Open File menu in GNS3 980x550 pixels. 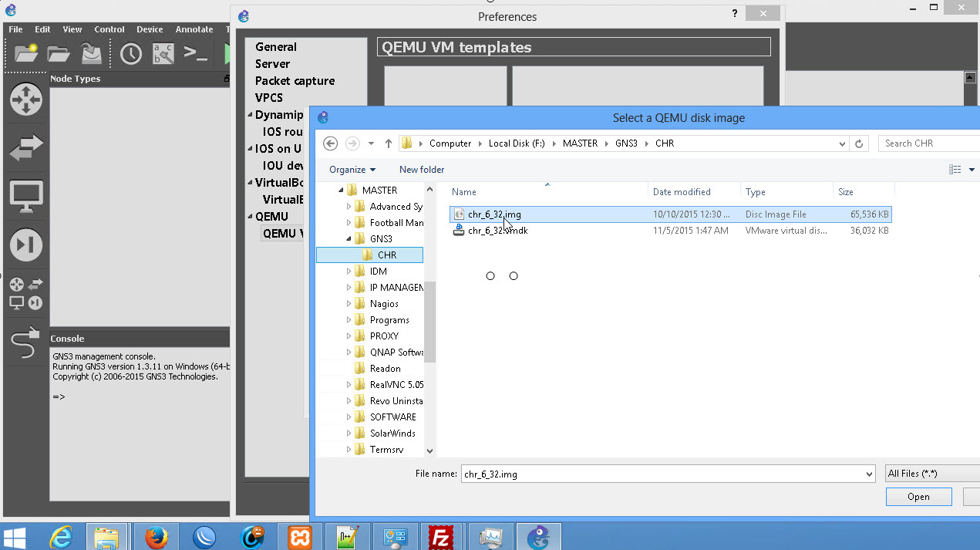(x=15, y=29)
